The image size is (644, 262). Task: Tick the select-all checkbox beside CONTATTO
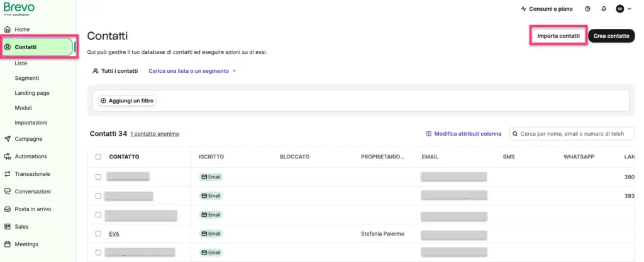pos(98,156)
